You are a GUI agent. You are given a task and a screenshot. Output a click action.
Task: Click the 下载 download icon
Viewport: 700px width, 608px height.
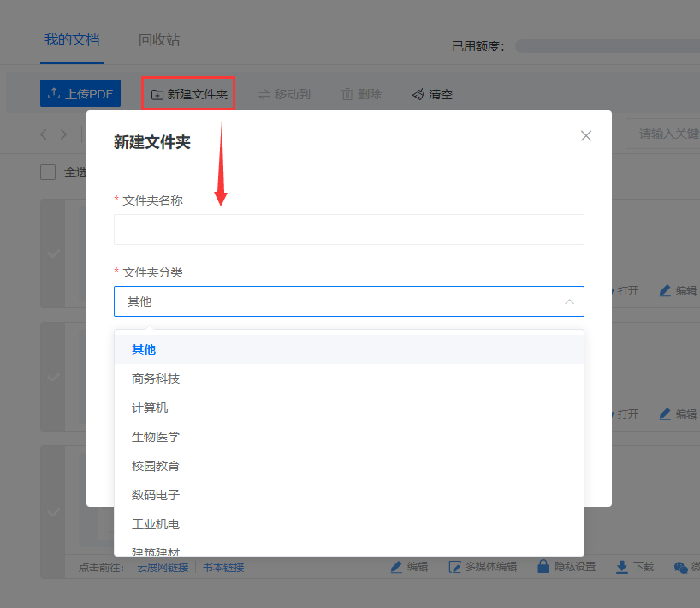click(x=622, y=567)
